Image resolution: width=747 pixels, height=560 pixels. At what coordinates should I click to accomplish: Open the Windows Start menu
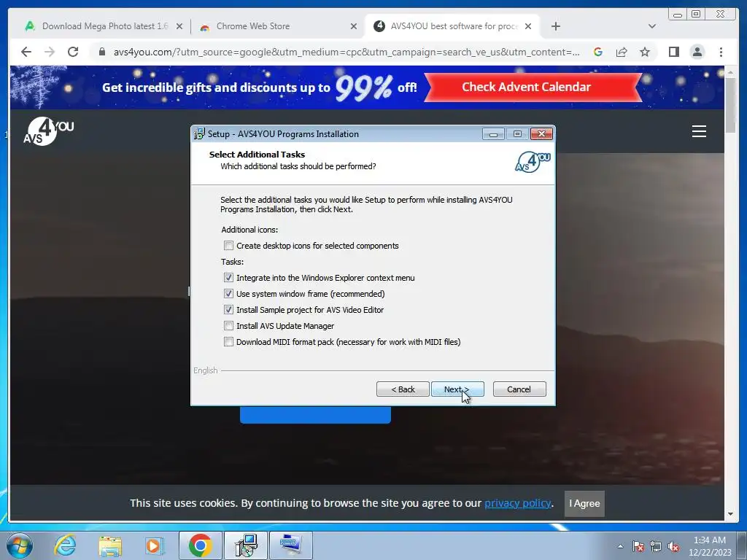20,545
